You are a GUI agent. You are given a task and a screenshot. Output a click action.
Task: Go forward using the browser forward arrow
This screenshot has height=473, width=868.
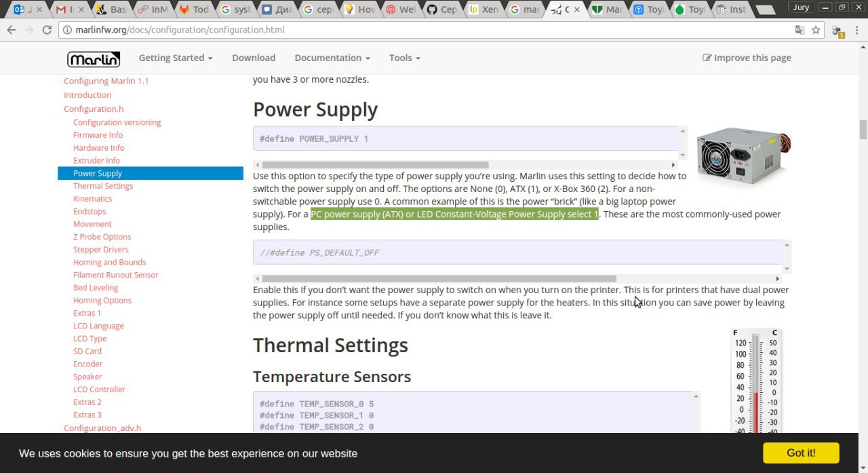click(29, 30)
